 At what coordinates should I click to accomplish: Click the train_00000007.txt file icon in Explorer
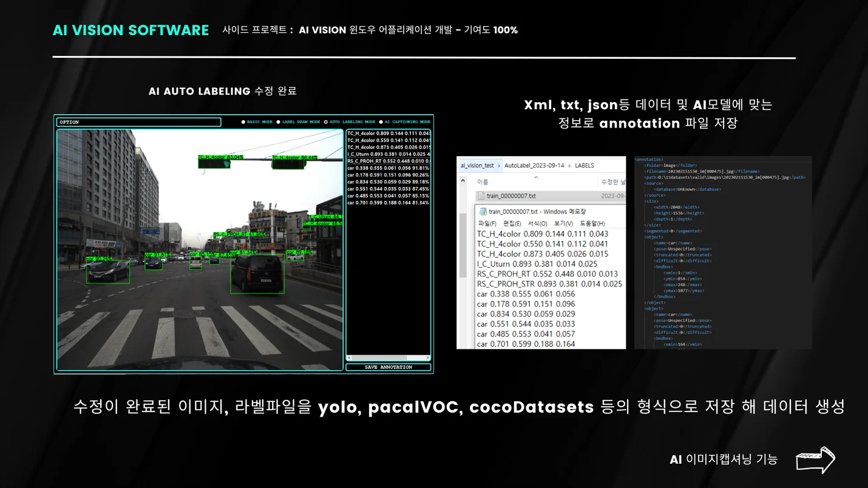point(481,196)
